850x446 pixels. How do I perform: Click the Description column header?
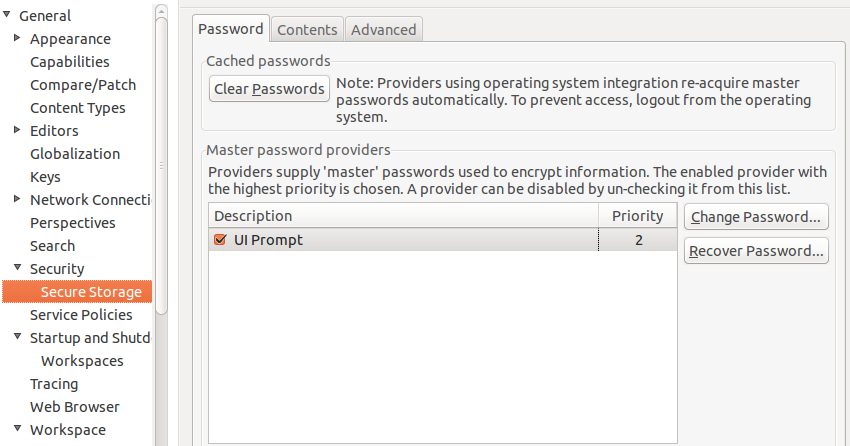400,216
